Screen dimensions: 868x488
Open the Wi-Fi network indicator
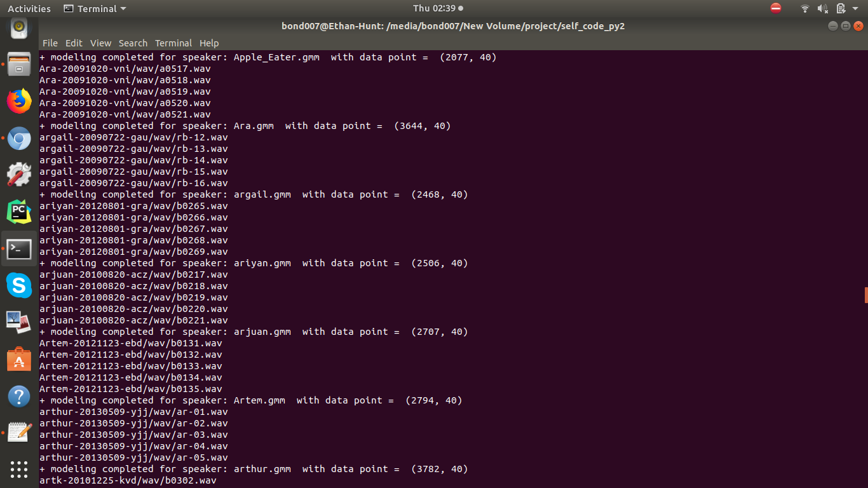coord(805,8)
